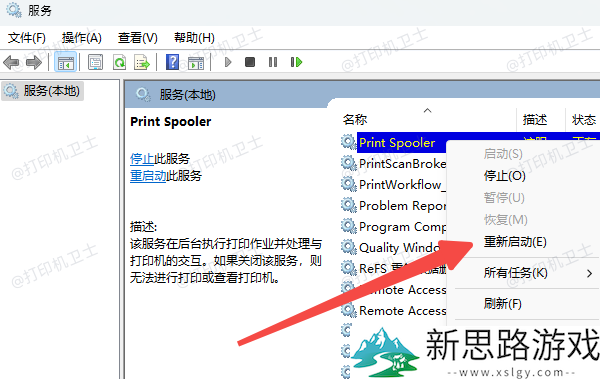Select the PrintScanBroker service row
Viewport: 600px width, 379px height.
[x=402, y=163]
